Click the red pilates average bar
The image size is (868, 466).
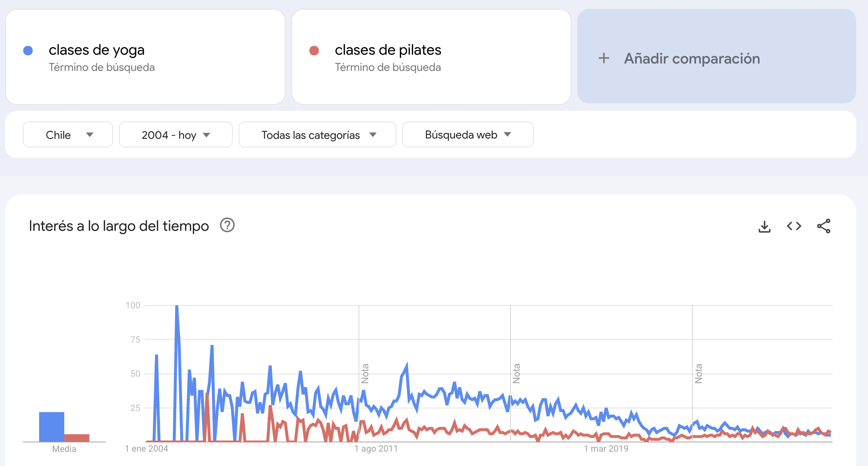click(77, 438)
